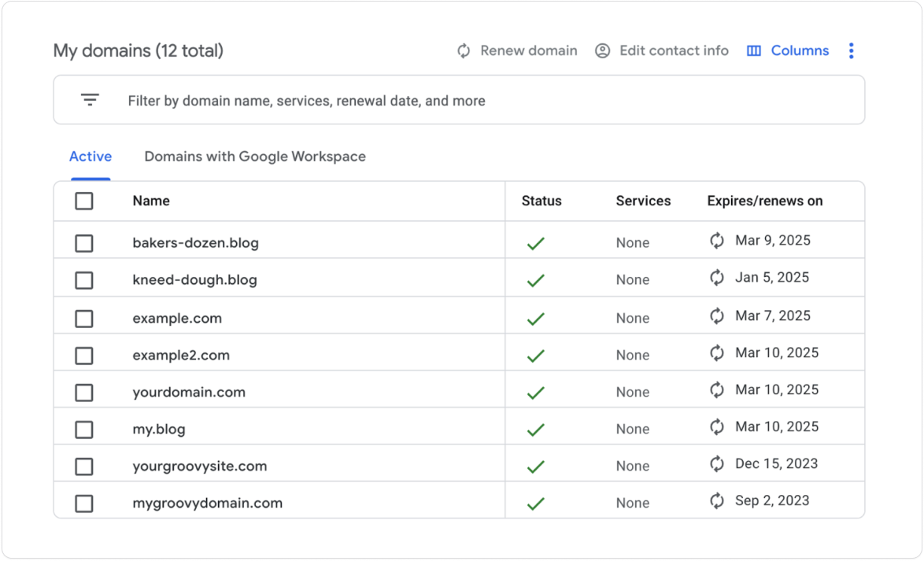The width and height of the screenshot is (924, 561).
Task: Tick the yourdomain.com checkbox
Action: point(84,393)
